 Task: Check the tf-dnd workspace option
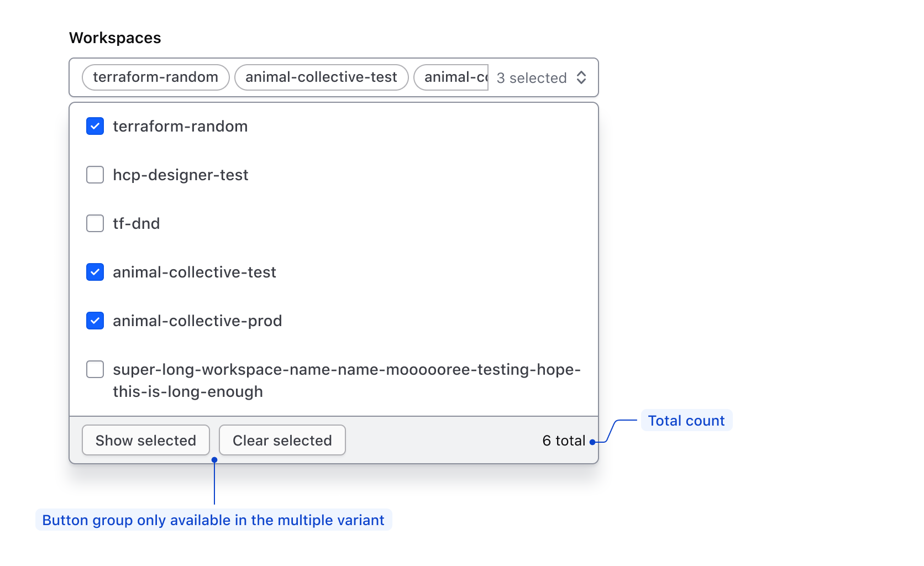(95, 223)
